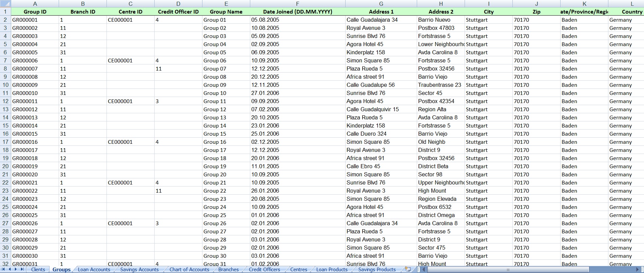
Task: Click horizontal scrollbar left arrow
Action: [424, 270]
